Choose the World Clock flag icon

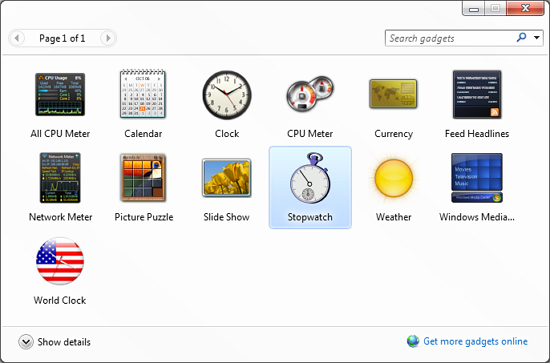60,261
